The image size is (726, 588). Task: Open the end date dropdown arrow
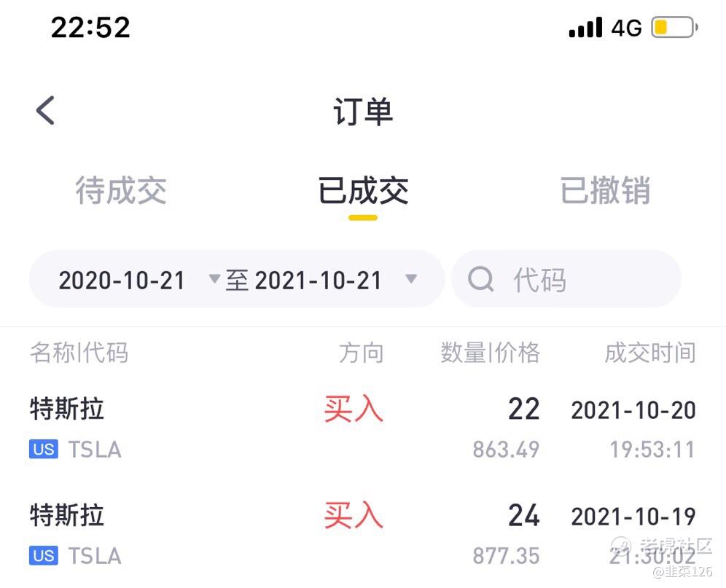pyautogui.click(x=411, y=279)
